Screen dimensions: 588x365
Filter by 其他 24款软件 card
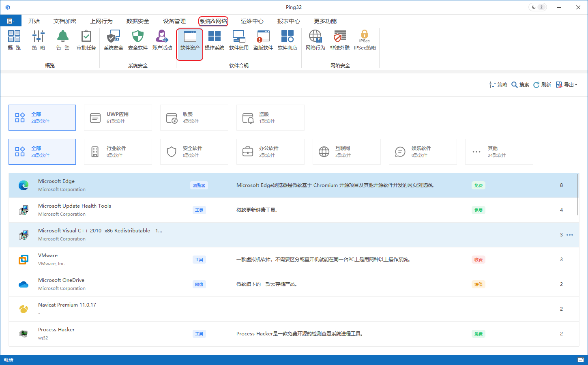499,152
